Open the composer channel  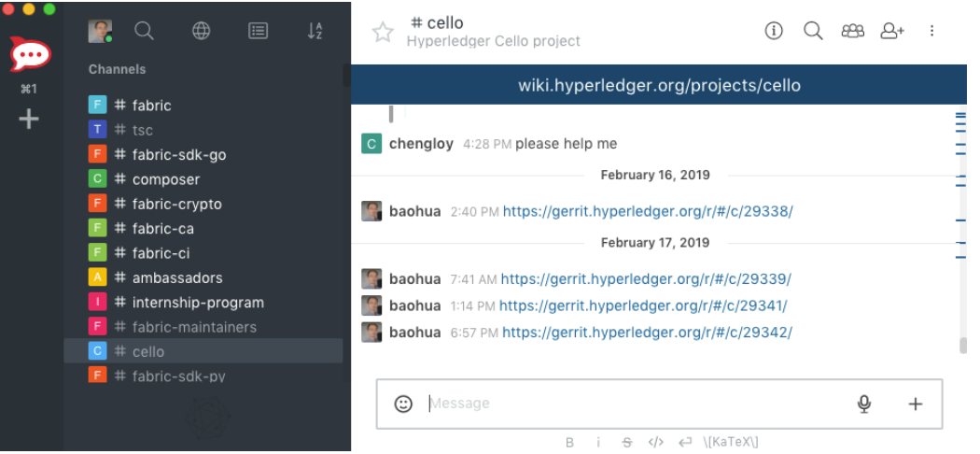point(165,179)
